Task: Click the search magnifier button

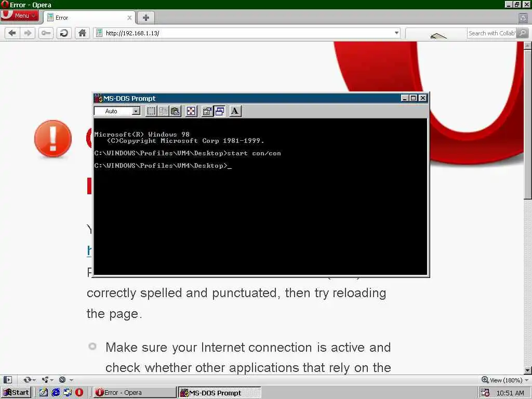Action: click(x=523, y=33)
